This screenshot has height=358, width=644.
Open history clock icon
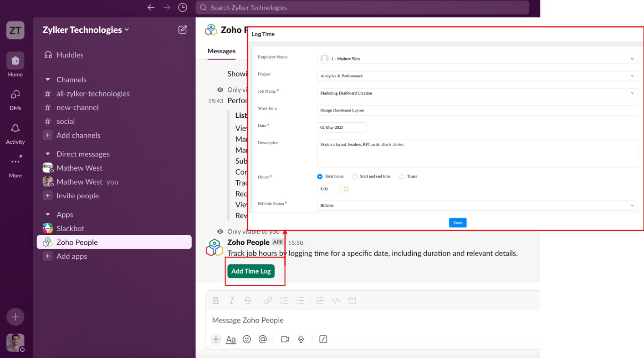point(183,7)
